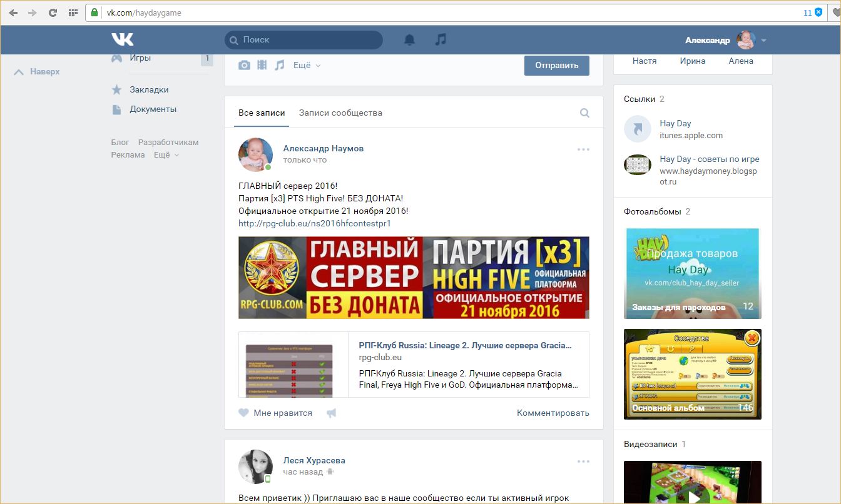Open three-dots menu on Леся Хурасева post

tap(584, 461)
